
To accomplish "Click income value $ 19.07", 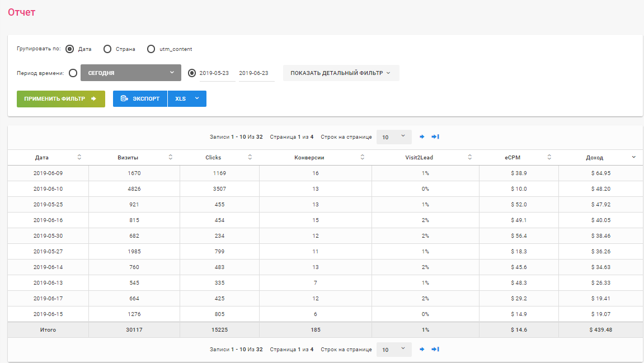I will point(601,314).
